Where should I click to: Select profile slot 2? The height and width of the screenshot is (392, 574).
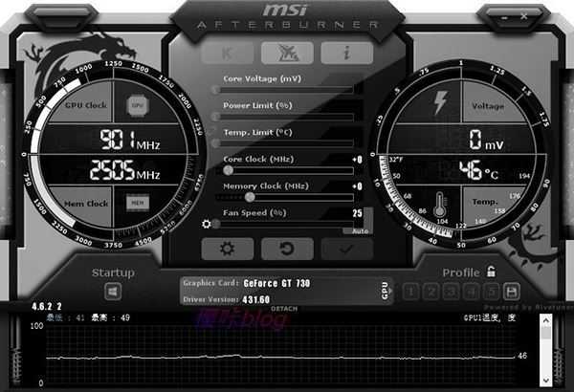431,292
